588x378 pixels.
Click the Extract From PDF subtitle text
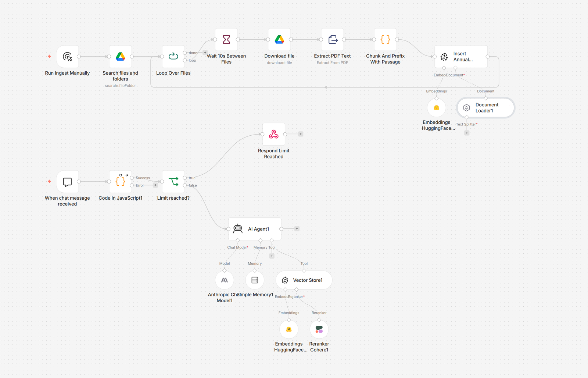click(332, 63)
